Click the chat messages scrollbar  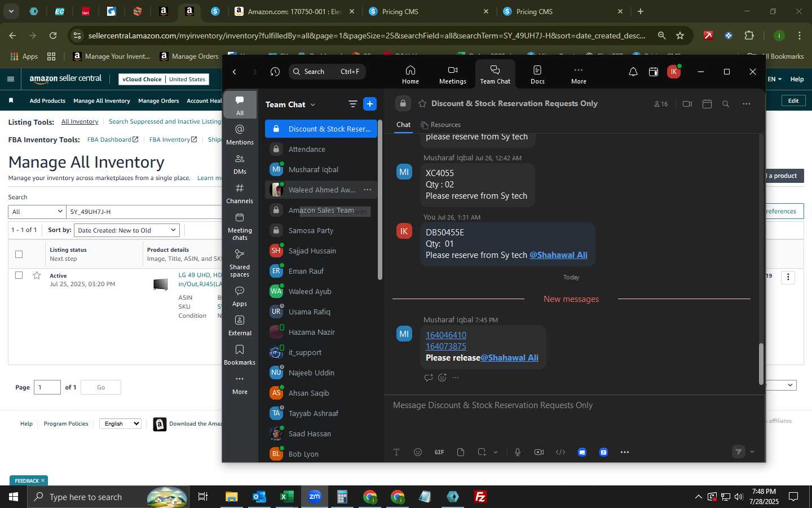(x=761, y=364)
